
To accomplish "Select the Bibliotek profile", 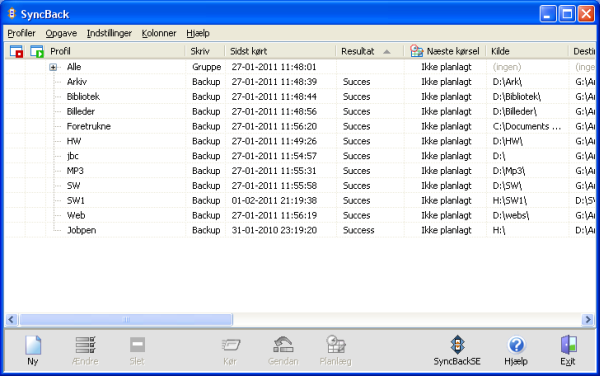I will 83,97.
